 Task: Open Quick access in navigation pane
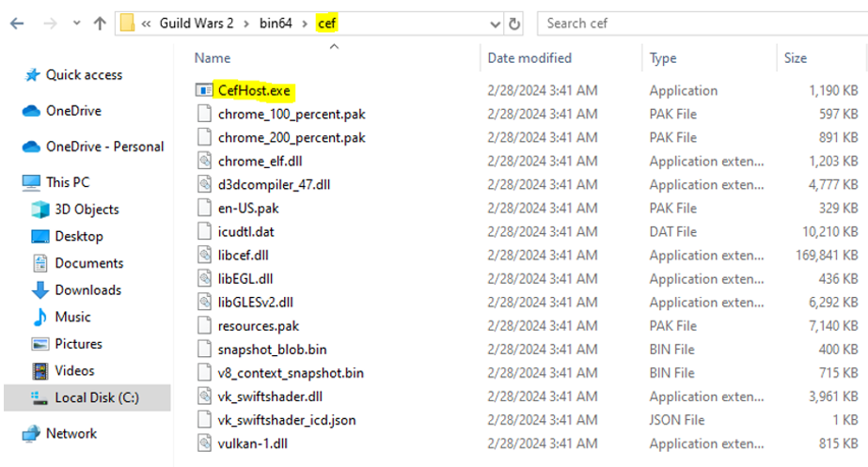coord(84,74)
